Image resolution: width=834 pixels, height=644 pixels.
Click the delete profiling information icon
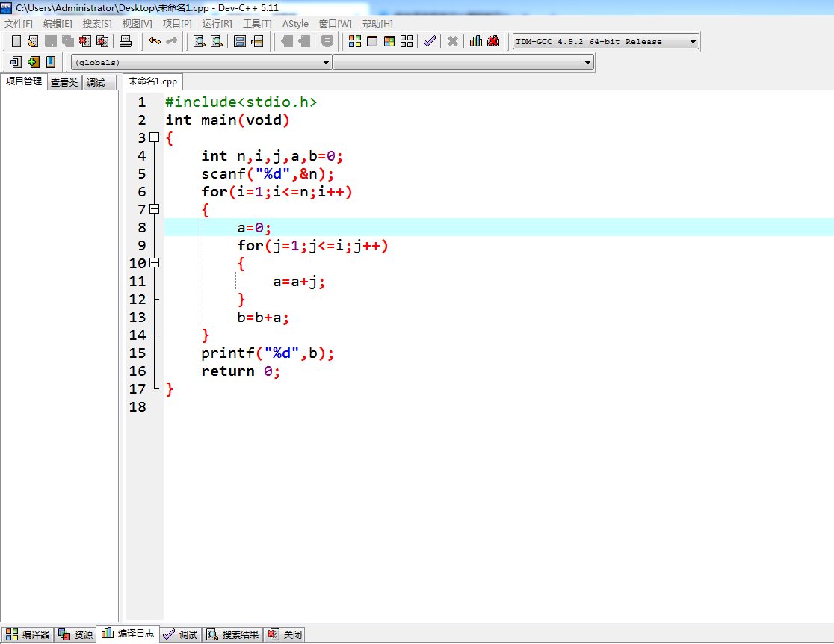pos(493,41)
